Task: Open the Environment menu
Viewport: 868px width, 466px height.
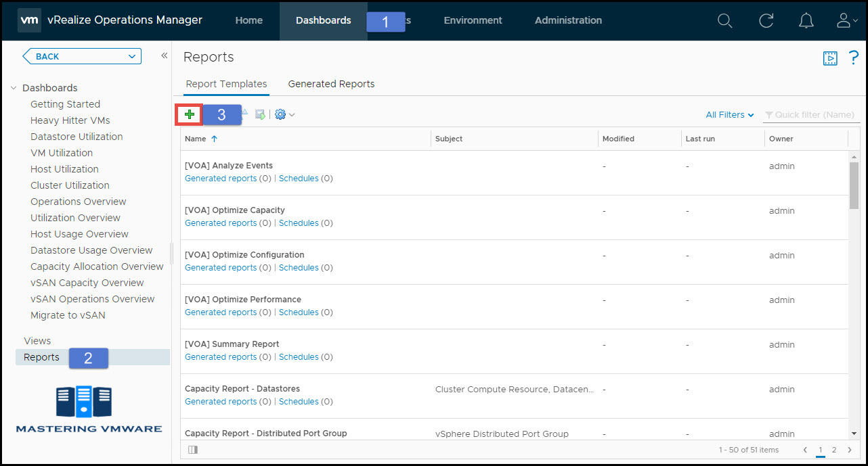Action: pos(473,20)
